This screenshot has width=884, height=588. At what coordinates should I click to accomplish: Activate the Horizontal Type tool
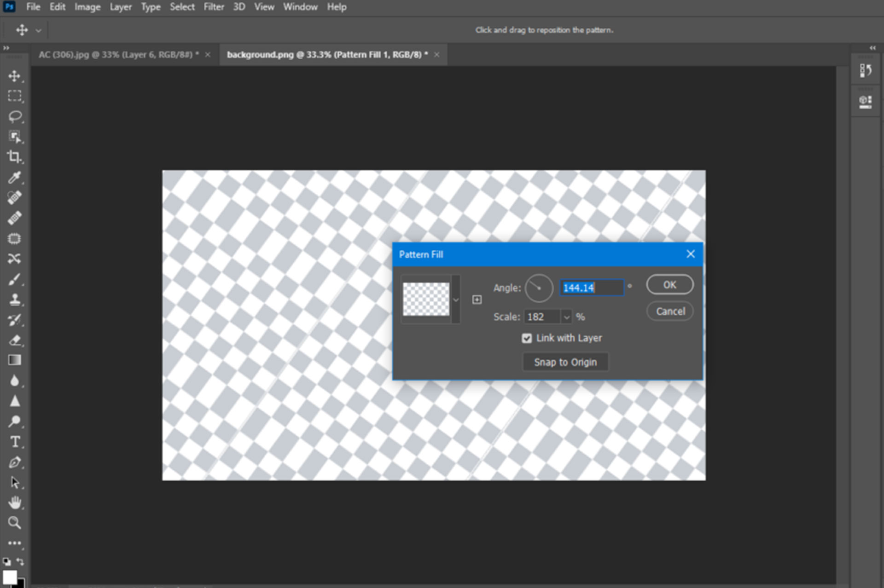click(x=15, y=442)
